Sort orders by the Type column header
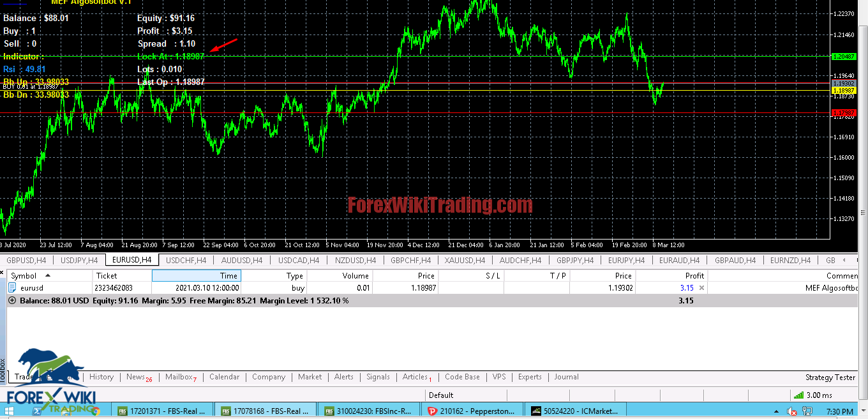Image resolution: width=868 pixels, height=419 pixels. 274,276
